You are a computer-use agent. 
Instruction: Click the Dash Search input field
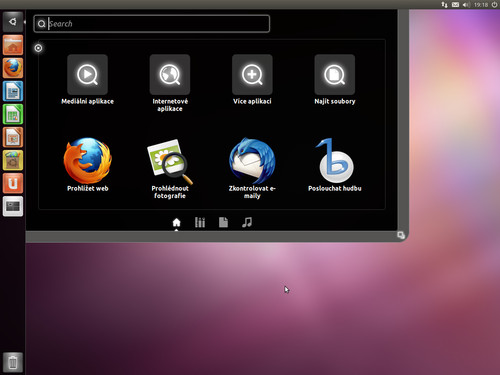[152, 24]
